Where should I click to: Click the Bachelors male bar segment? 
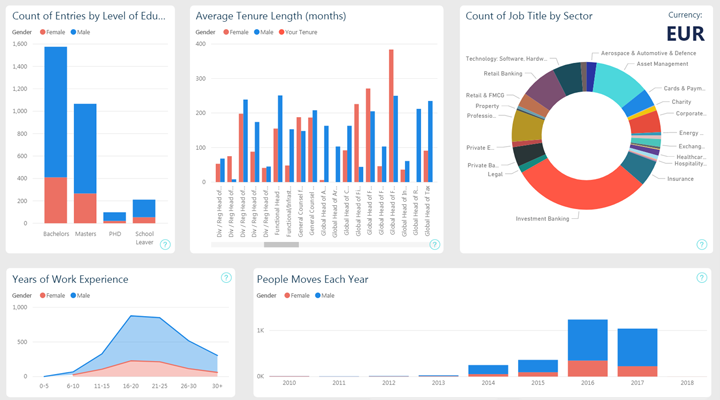pyautogui.click(x=55, y=112)
